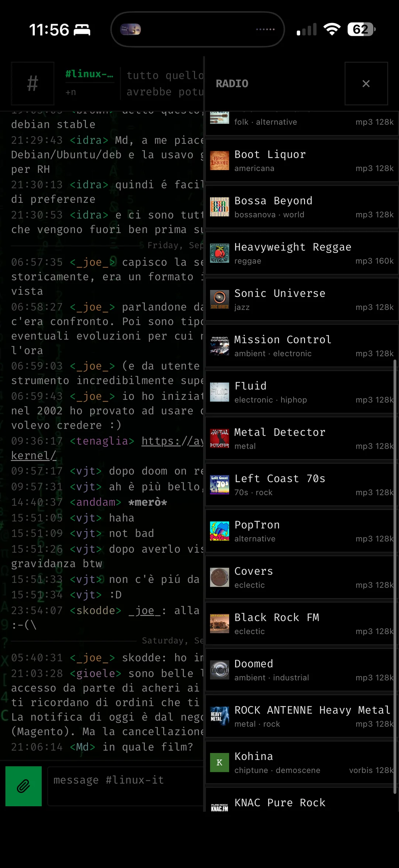Screen dimensions: 399x868
Task: Select ROCK ANTENNE Heavy Metal station
Action: (301, 716)
